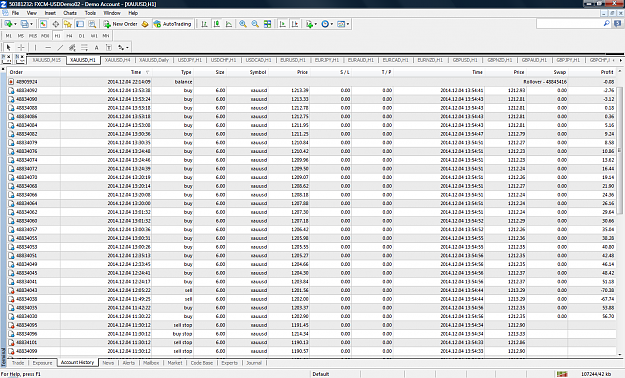The height and width of the screenshot is (378, 625).
Task: Expand the new chart dropdown arrow
Action: (15, 24)
